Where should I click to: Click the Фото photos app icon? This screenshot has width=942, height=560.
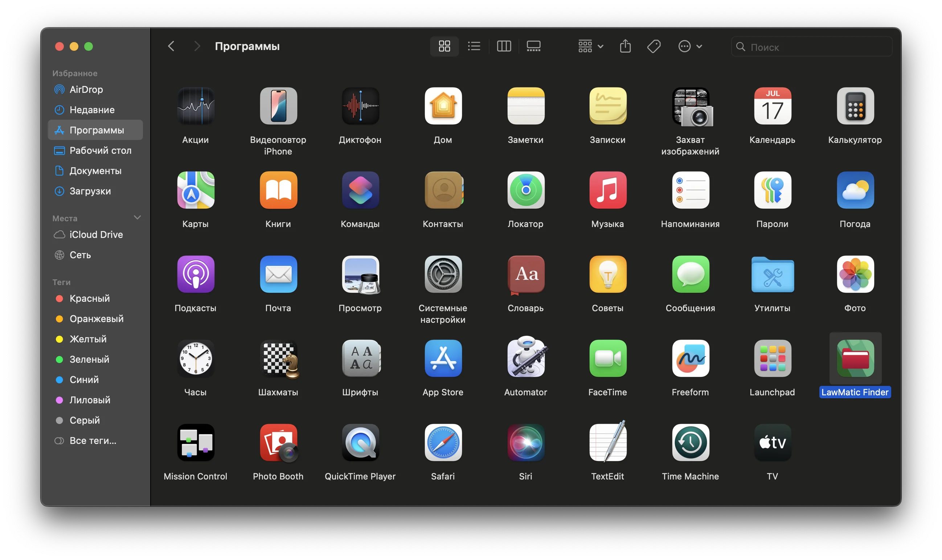(x=855, y=274)
